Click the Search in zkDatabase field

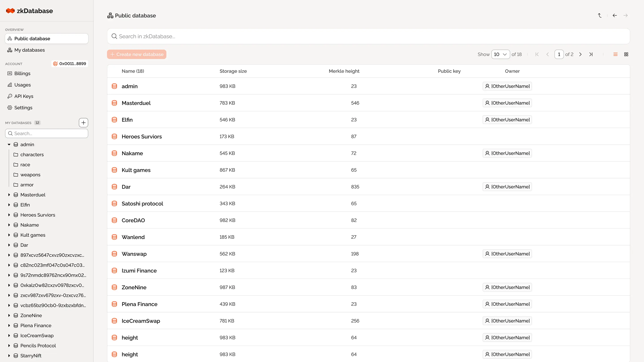(x=368, y=36)
